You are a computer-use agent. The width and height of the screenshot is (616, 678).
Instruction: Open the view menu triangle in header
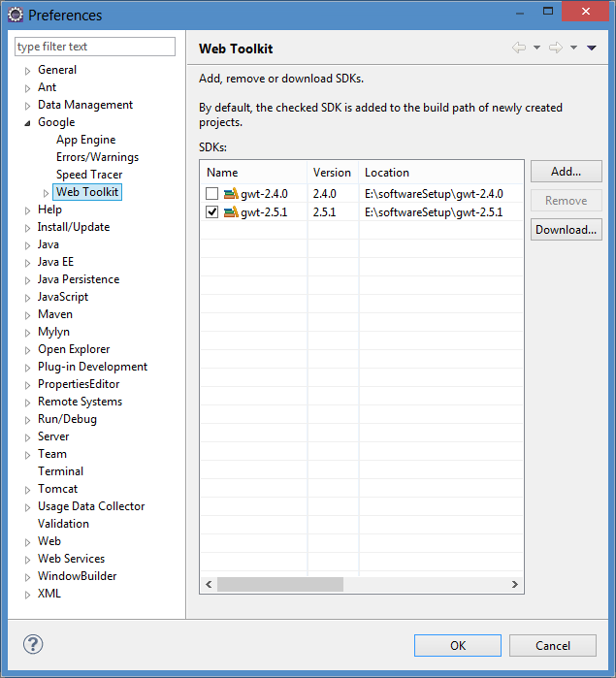(x=592, y=48)
